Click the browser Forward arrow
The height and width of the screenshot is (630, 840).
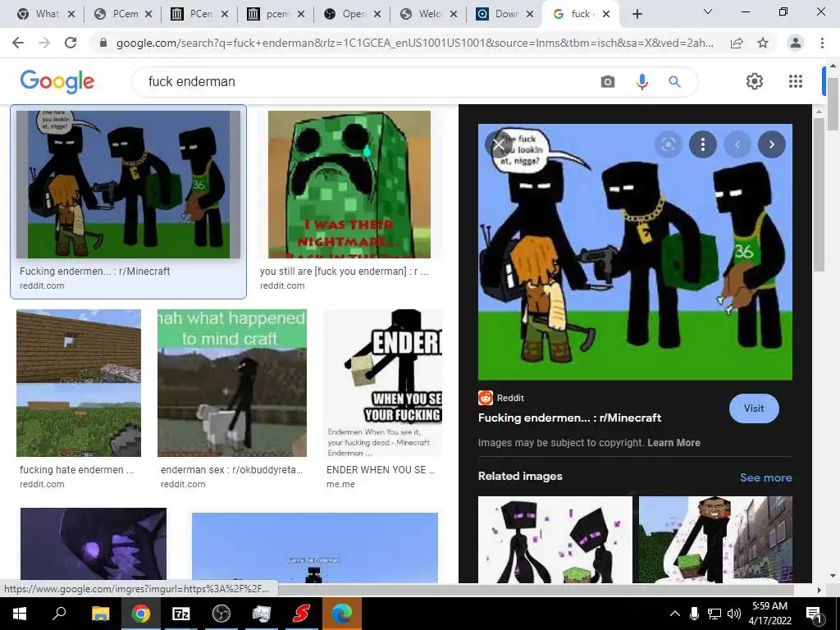(44, 43)
